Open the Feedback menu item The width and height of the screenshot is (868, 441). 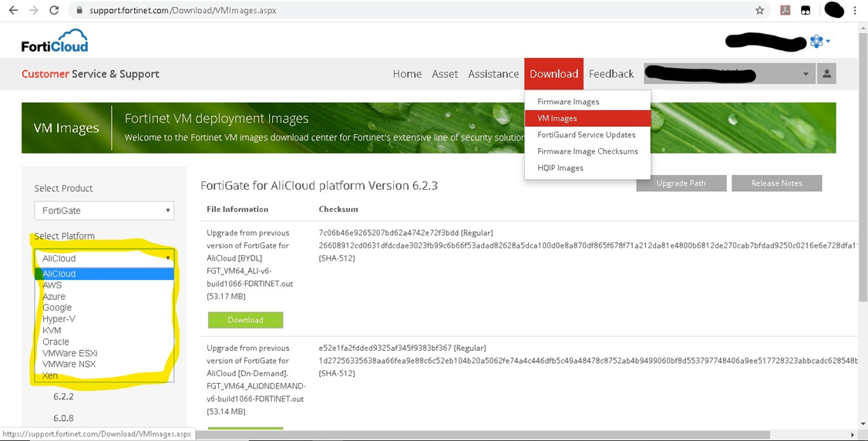point(611,73)
